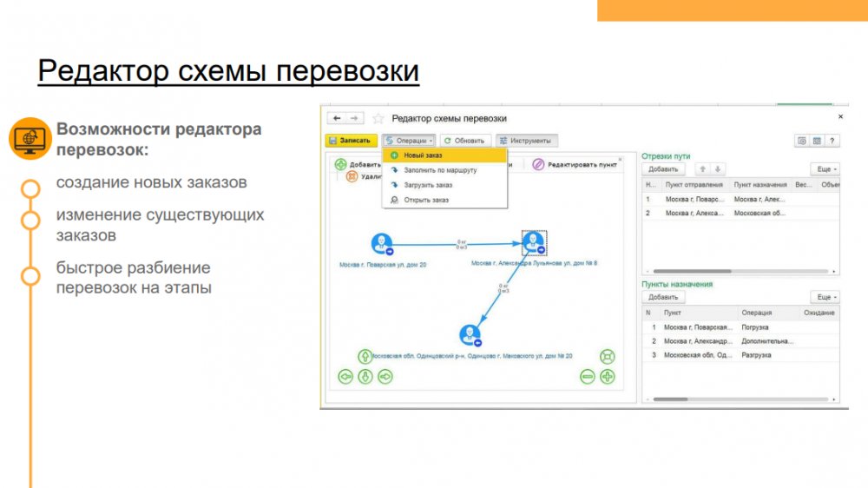Choose Новый заказ from the menu
Viewport: 868px width, 488px height.
422,155
